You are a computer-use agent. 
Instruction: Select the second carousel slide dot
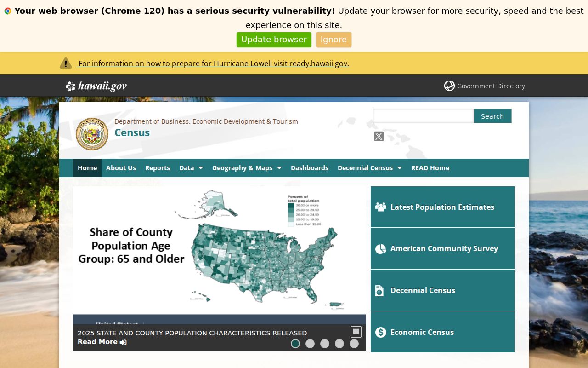310,344
